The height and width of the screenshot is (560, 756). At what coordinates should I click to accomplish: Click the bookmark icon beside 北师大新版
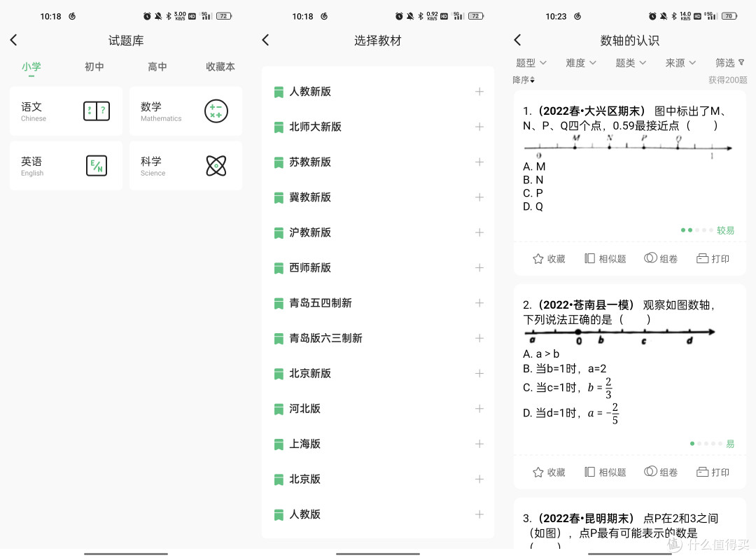coord(279,127)
